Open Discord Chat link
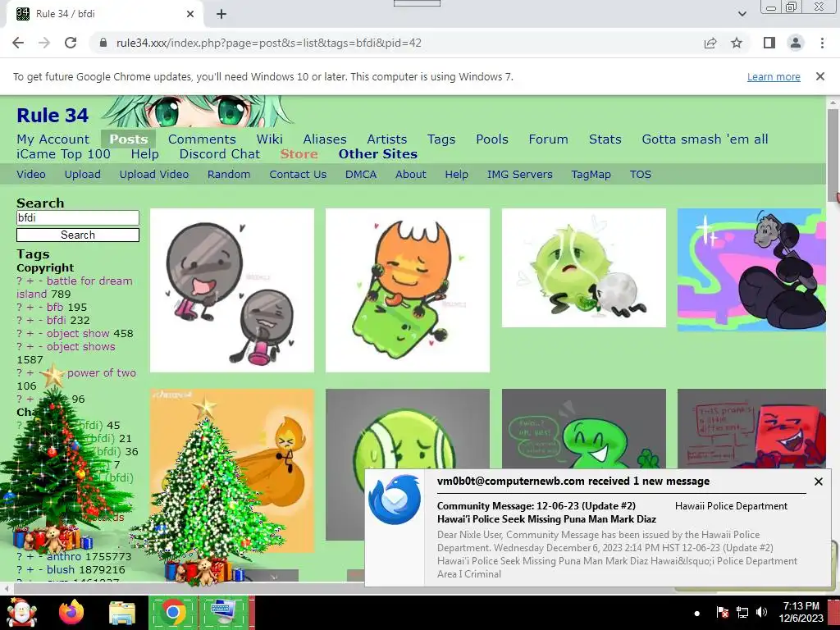This screenshot has height=630, width=840. [220, 154]
